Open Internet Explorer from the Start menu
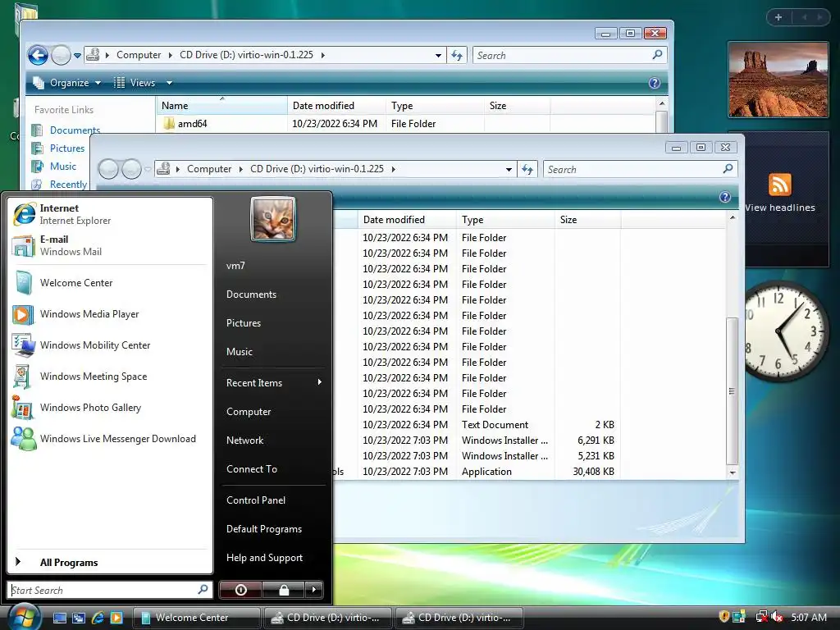Viewport: 840px width, 630px height. pyautogui.click(x=111, y=214)
